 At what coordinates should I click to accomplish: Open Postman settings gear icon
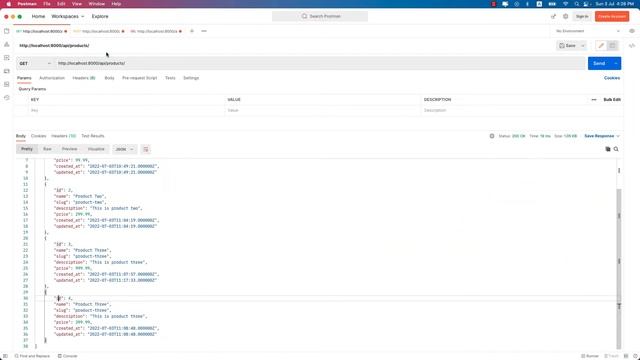coord(565,16)
